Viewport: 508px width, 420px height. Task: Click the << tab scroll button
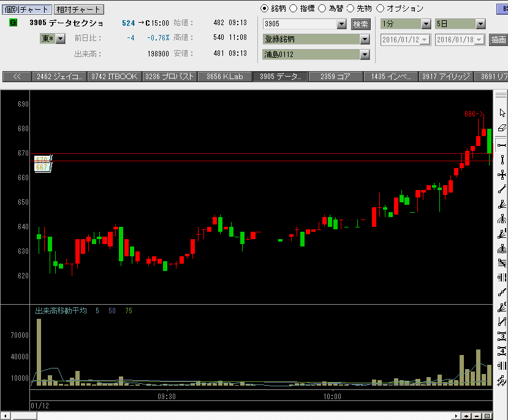17,77
